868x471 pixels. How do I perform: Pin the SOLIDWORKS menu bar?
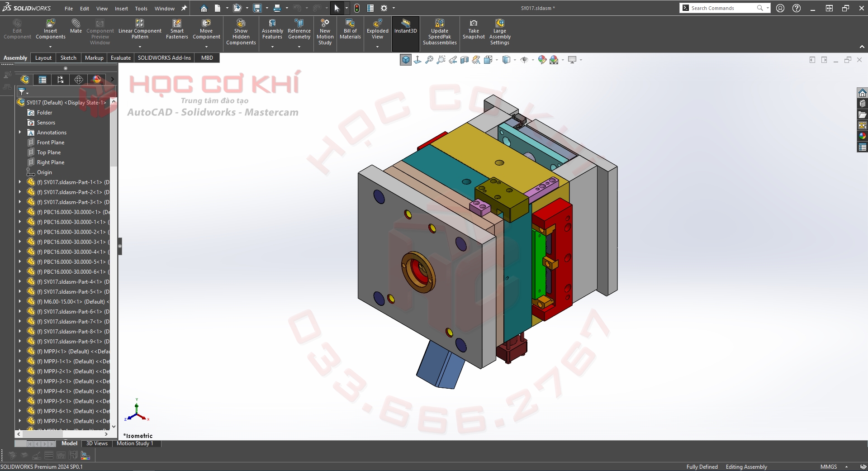[184, 8]
